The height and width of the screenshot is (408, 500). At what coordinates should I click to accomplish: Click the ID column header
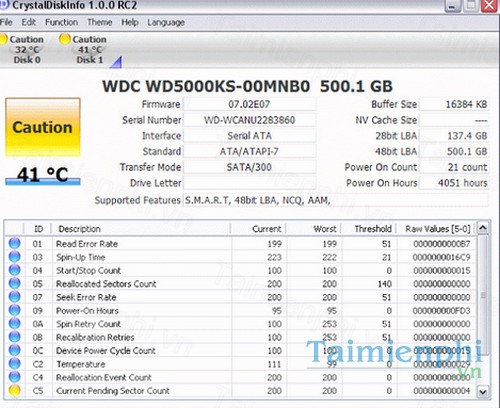38,229
